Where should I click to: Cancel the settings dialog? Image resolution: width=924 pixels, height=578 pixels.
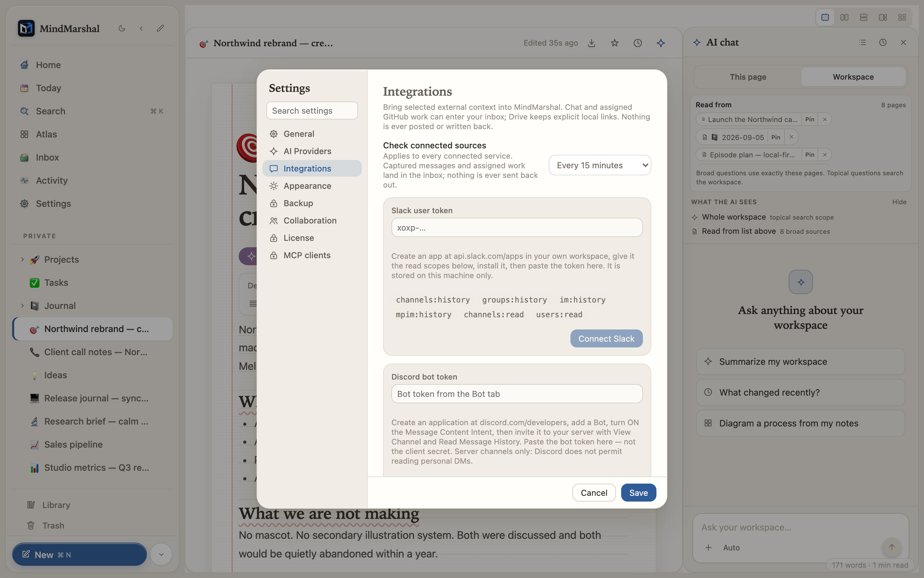point(594,492)
